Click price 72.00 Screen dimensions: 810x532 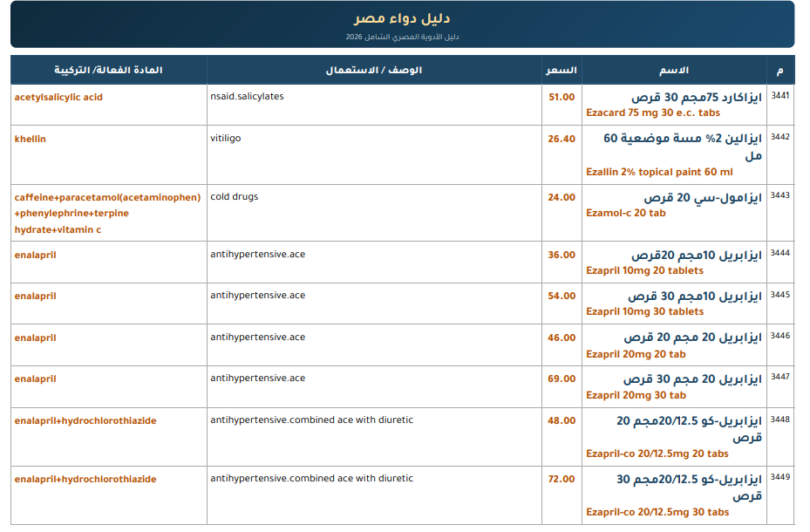562,479
